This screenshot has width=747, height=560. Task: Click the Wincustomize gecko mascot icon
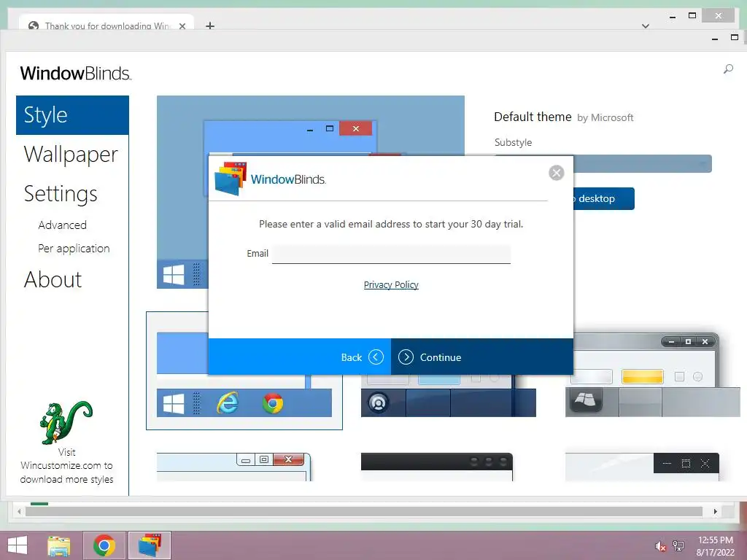66,422
